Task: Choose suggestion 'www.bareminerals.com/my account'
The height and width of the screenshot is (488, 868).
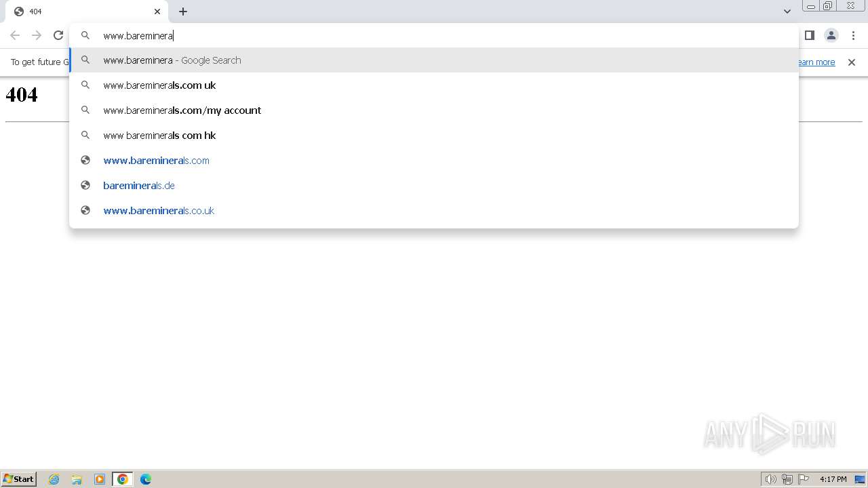Action: pos(434,110)
